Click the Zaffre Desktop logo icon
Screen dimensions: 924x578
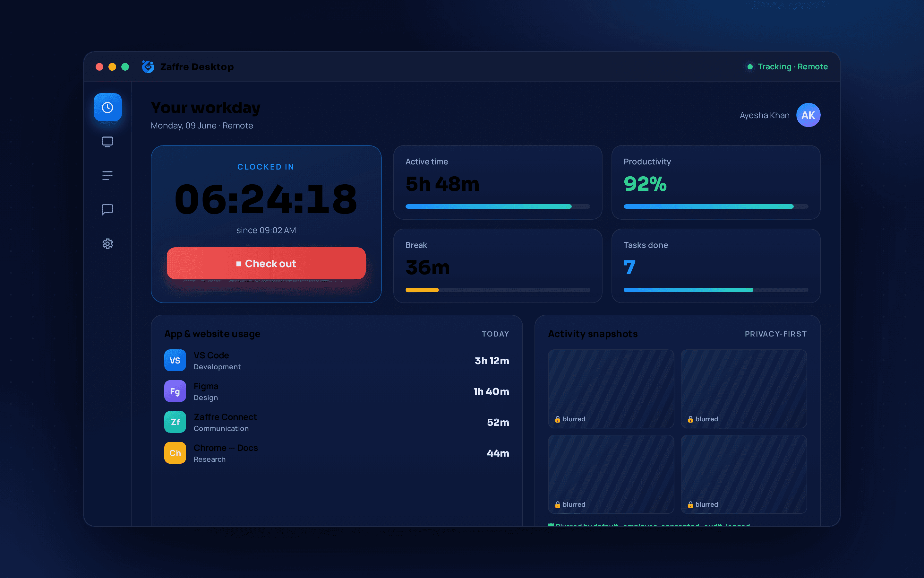tap(148, 66)
